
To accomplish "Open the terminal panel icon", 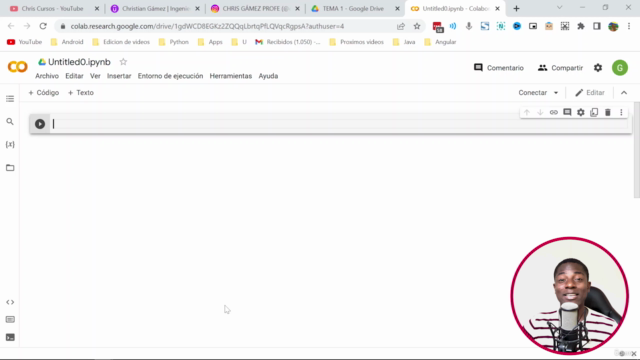I will pos(10,337).
